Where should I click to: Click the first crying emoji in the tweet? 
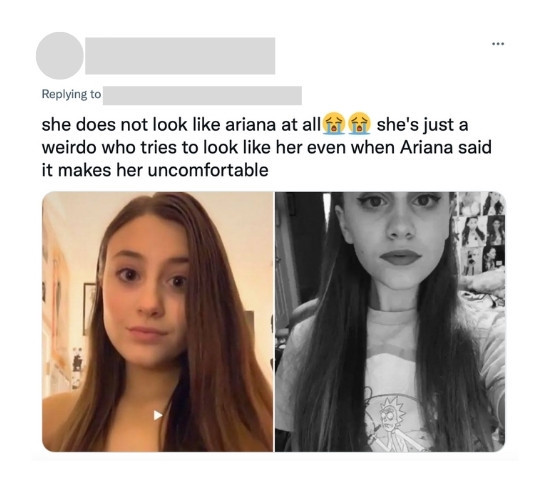point(334,124)
